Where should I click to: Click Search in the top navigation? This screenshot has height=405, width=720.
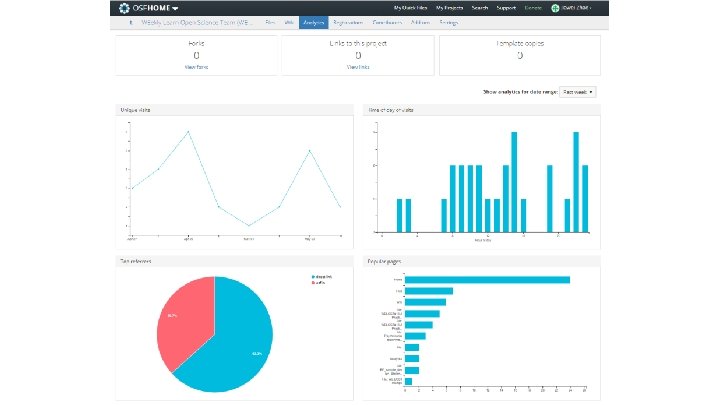479,8
